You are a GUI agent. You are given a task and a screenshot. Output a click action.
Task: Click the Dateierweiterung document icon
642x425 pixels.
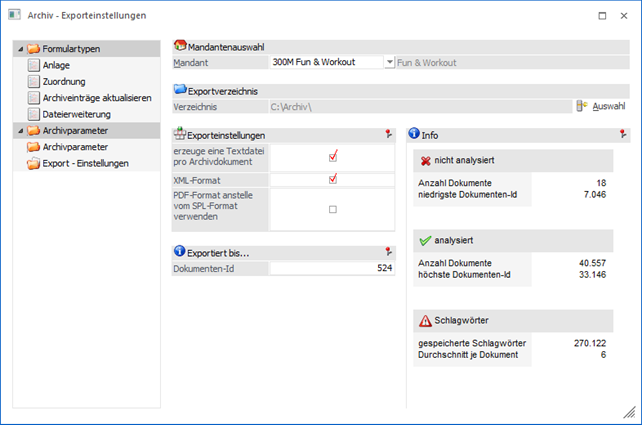click(35, 114)
